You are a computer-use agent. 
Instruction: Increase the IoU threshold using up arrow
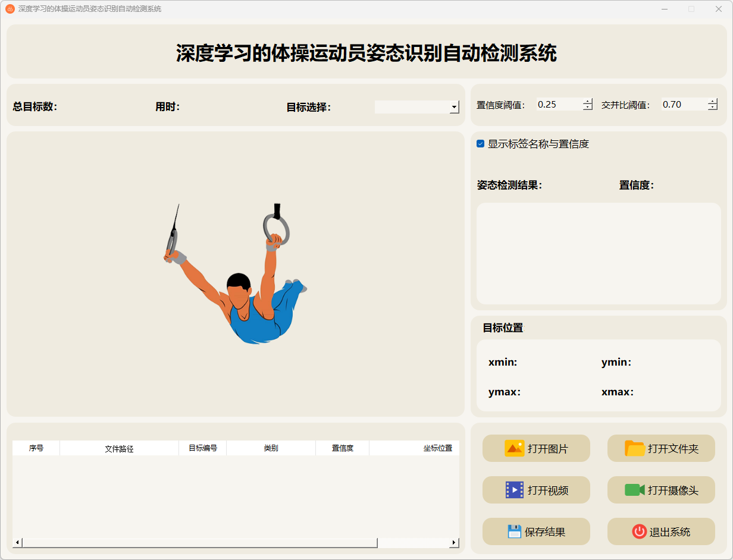[713, 101]
